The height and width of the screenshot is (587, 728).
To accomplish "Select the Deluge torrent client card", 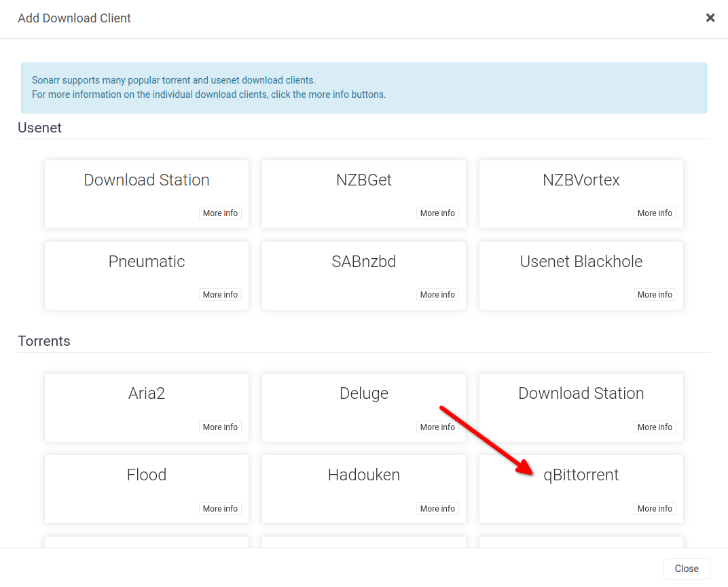I will (363, 407).
